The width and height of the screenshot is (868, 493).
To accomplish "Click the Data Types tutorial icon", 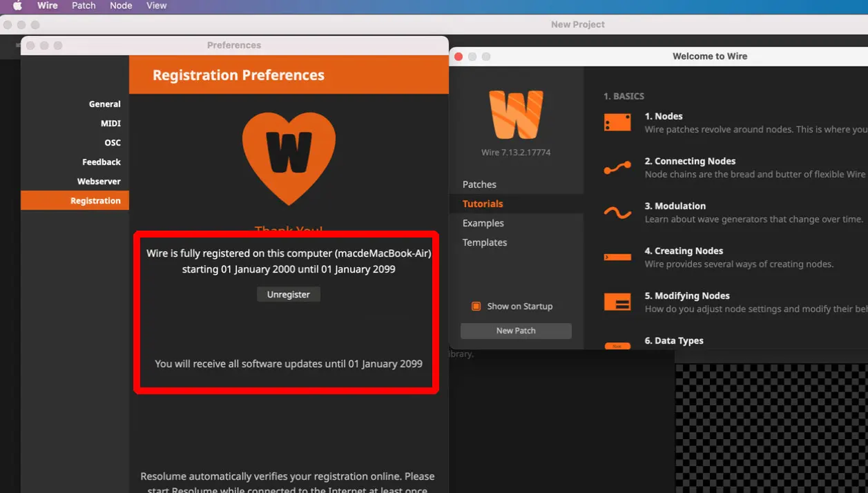I will click(x=617, y=345).
